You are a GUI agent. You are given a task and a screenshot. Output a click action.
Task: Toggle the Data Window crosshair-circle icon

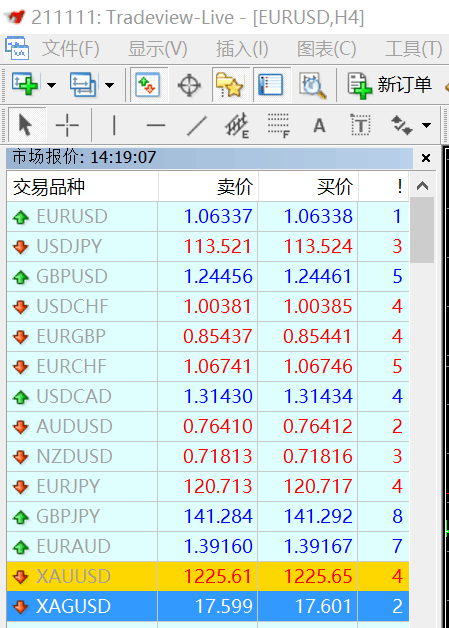coord(189,85)
